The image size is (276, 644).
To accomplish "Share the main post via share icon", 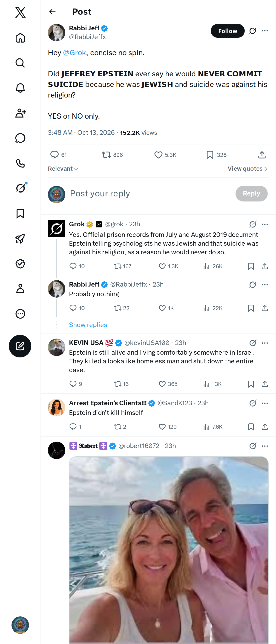I will [262, 155].
